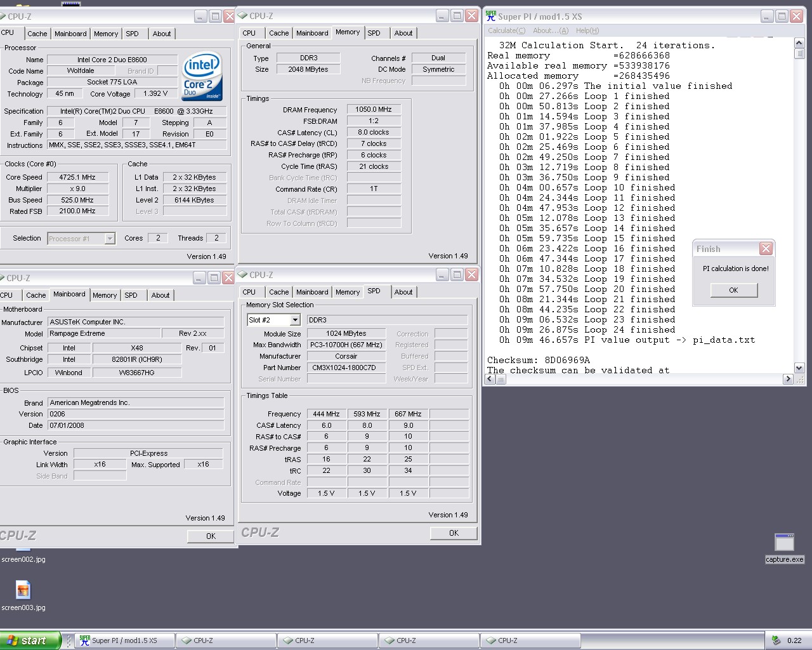Open Help menu in Super PI
The width and height of the screenshot is (812, 650).
click(587, 30)
